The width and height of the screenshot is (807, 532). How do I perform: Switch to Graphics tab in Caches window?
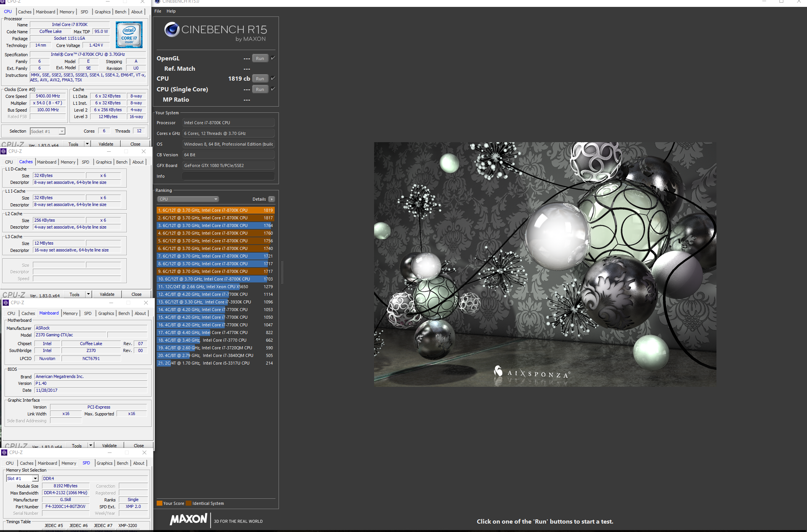[104, 162]
